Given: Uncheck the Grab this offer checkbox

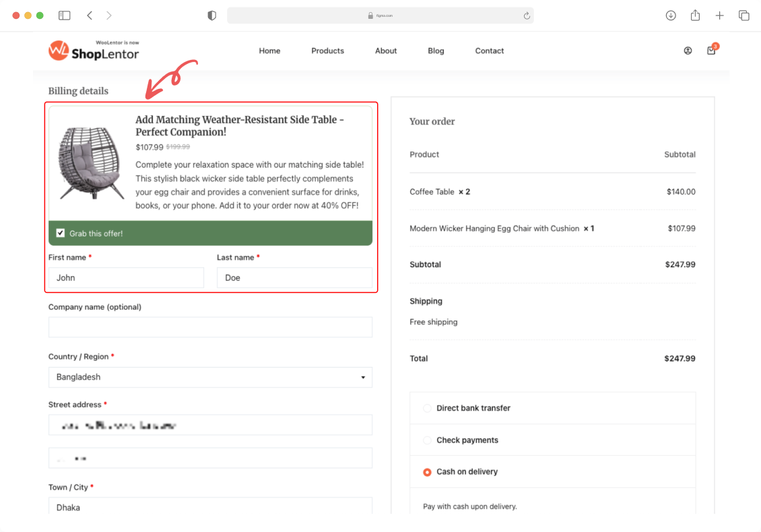Looking at the screenshot, I should pos(60,233).
